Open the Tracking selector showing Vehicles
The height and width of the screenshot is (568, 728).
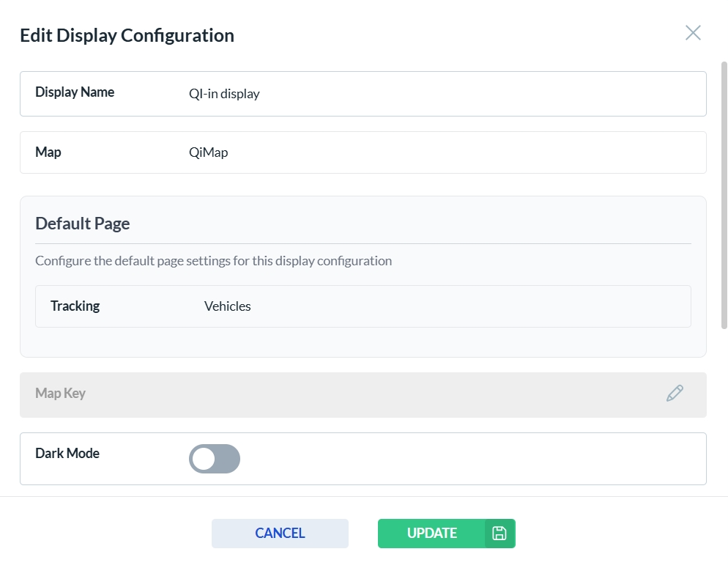pos(439,306)
